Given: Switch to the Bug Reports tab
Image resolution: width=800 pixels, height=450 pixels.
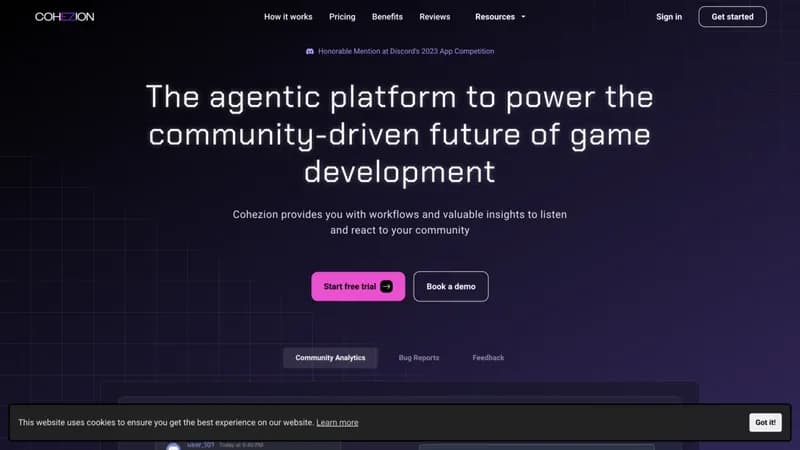Looking at the screenshot, I should (419, 358).
